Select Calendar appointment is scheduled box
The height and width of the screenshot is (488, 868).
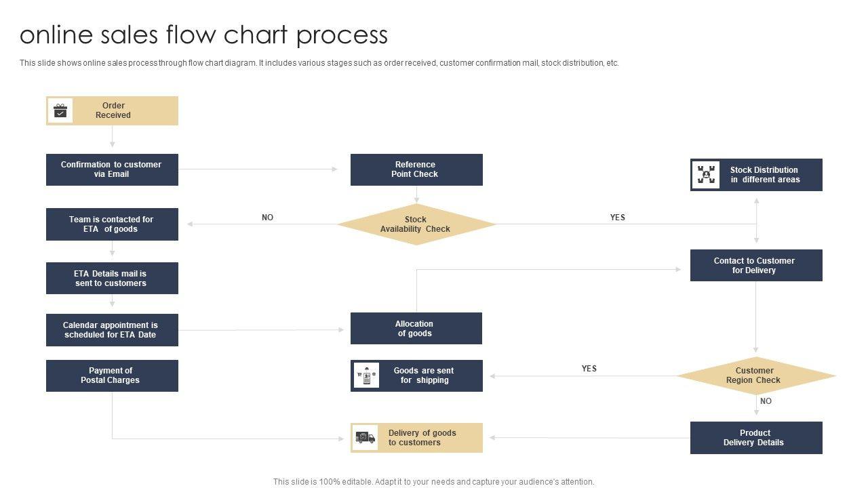point(112,330)
